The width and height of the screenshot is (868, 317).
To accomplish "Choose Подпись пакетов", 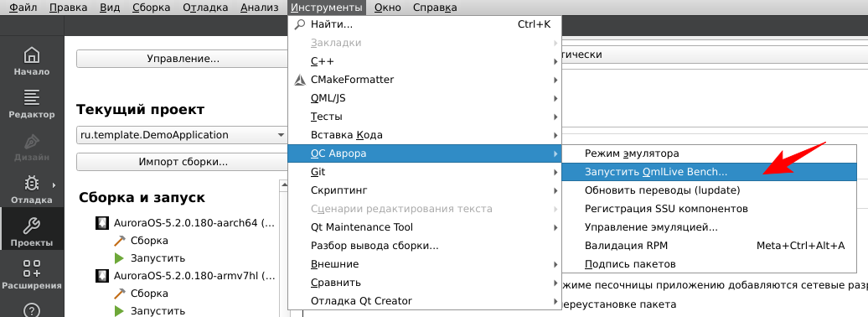I will tap(709, 264).
